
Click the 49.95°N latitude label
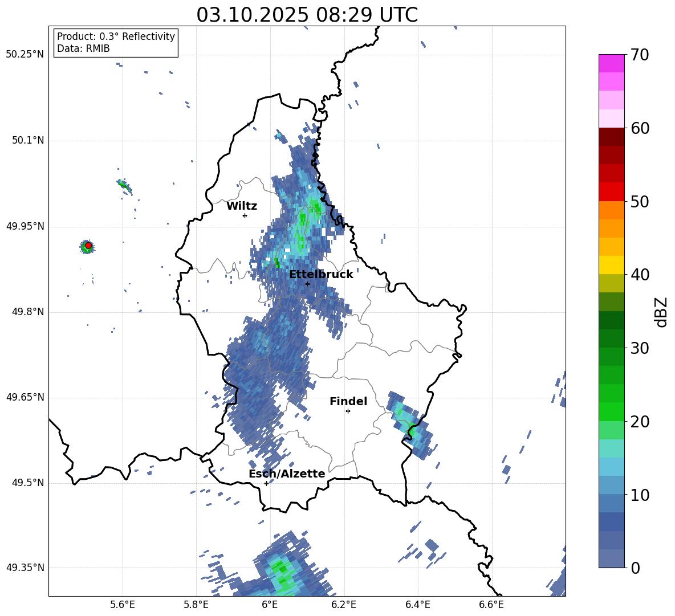25,227
